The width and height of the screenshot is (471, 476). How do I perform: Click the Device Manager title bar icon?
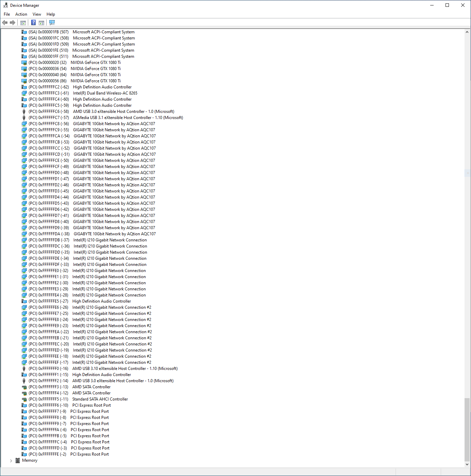pos(5,5)
